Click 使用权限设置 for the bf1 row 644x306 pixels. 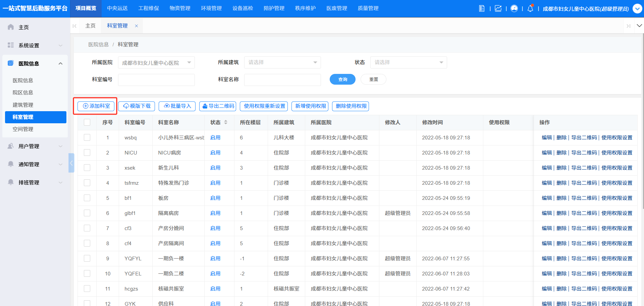tap(617, 198)
